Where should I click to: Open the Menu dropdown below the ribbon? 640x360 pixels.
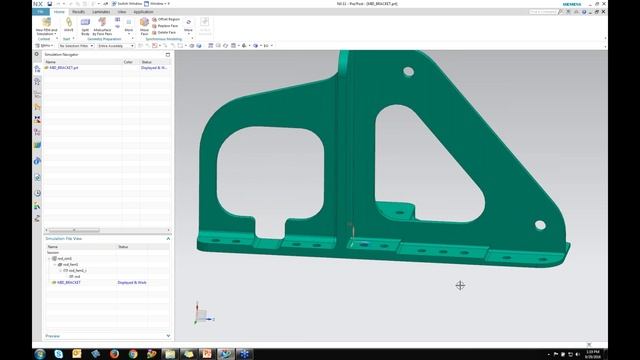click(44, 46)
